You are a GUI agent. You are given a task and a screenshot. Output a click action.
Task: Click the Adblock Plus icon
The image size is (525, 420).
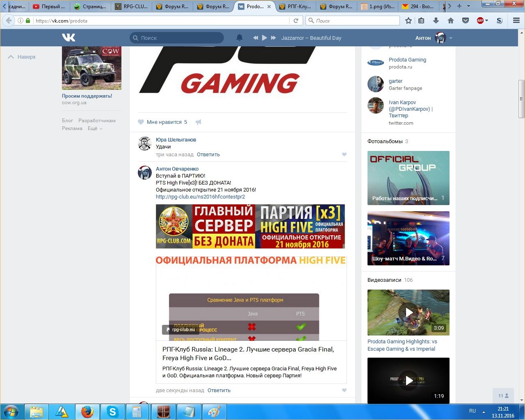(x=480, y=21)
